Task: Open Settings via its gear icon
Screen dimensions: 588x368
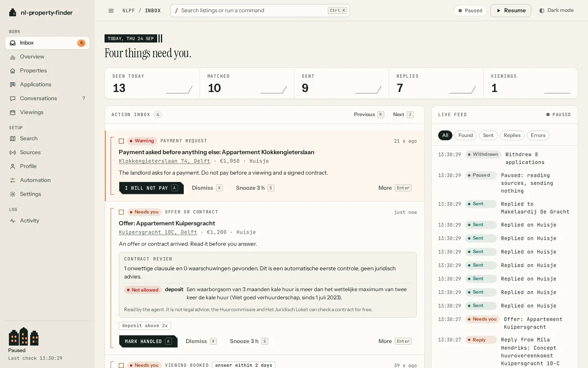Action: [13, 194]
